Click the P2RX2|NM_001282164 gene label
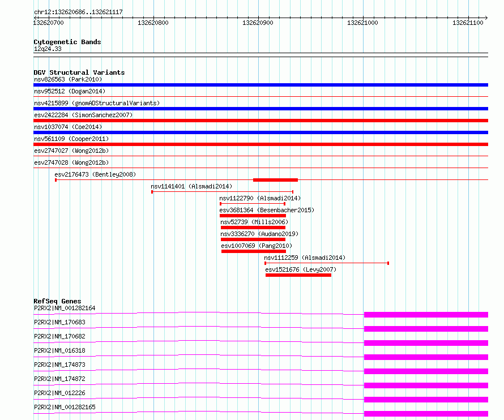504x420 pixels. [65, 308]
